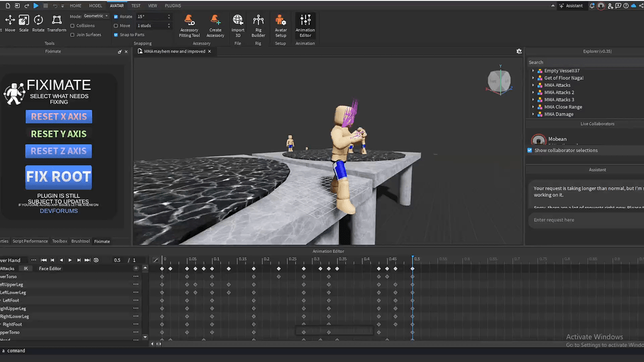Switch to the HOME ribbon tab
Image resolution: width=644 pixels, height=362 pixels.
pyautogui.click(x=75, y=6)
